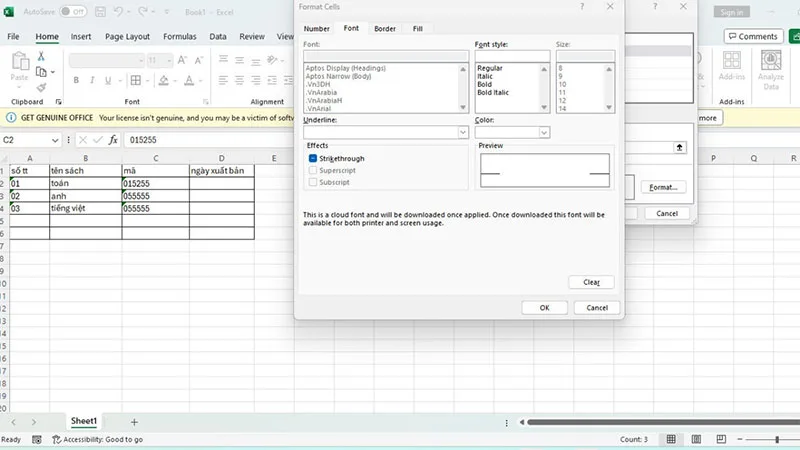Open the Underline dropdown

click(463, 133)
